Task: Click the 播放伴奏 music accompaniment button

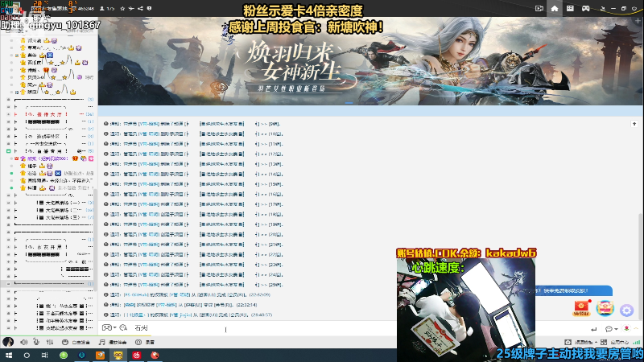Action: tap(113, 342)
